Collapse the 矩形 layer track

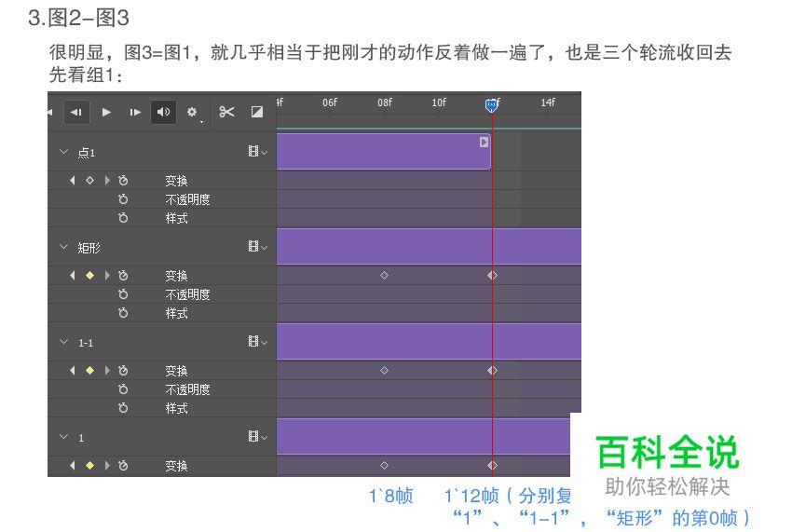pos(63,247)
